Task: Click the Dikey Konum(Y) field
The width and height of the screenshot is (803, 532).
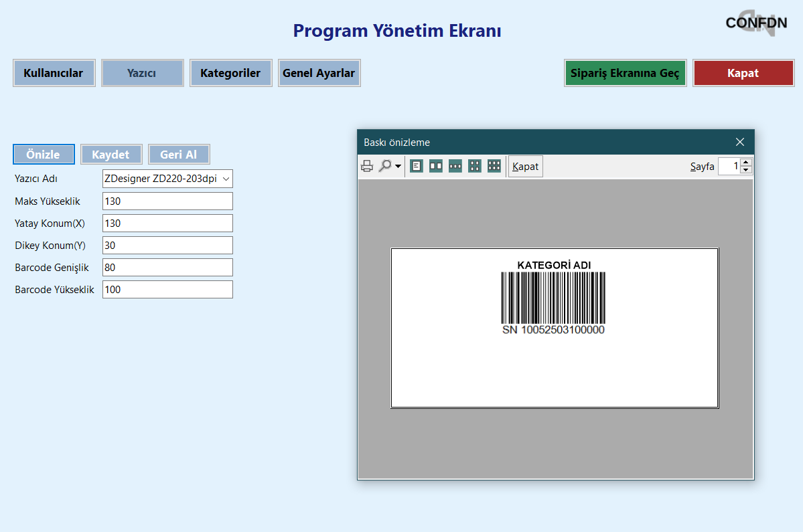Action: [167, 245]
